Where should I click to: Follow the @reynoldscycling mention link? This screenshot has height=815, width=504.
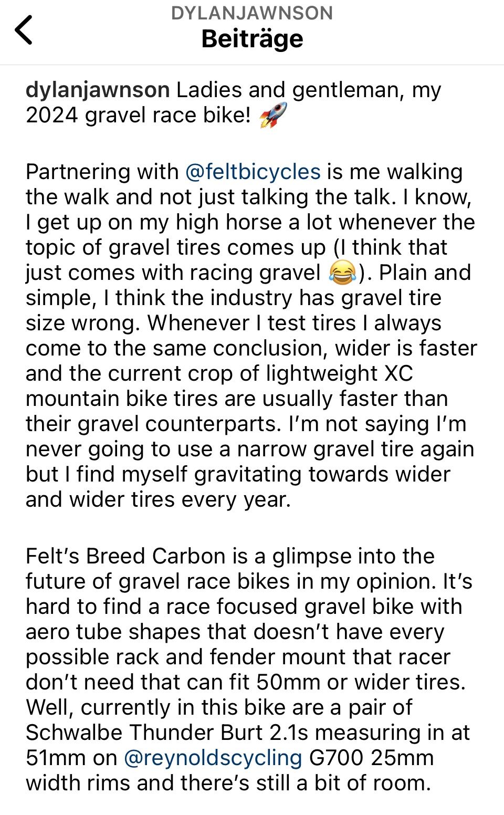click(x=213, y=758)
